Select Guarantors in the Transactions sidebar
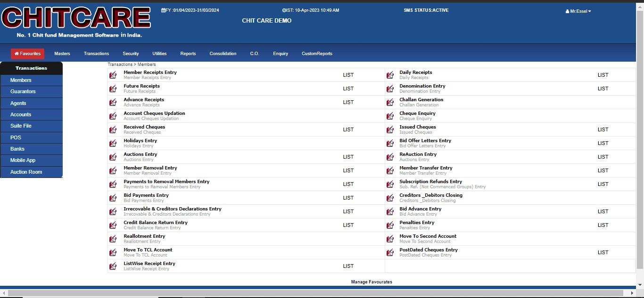The image size is (644, 298). (23, 91)
